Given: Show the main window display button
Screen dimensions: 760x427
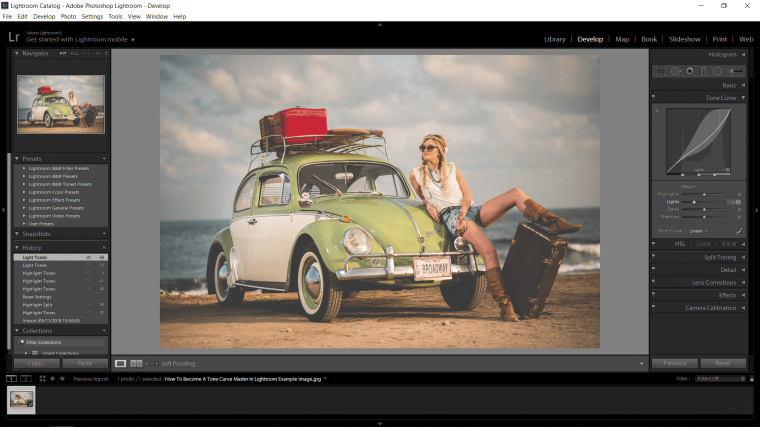Looking at the screenshot, I should tap(11, 379).
